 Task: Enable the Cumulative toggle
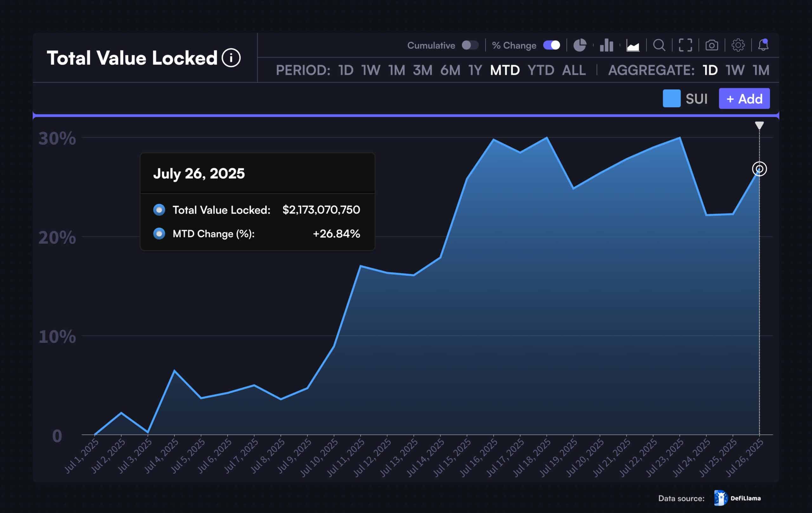(470, 45)
